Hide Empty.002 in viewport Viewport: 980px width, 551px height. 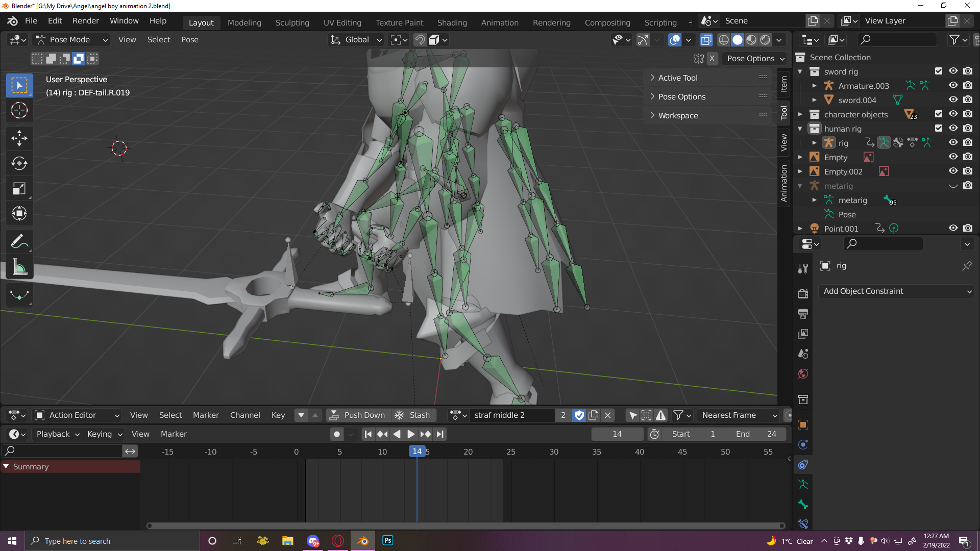[953, 171]
